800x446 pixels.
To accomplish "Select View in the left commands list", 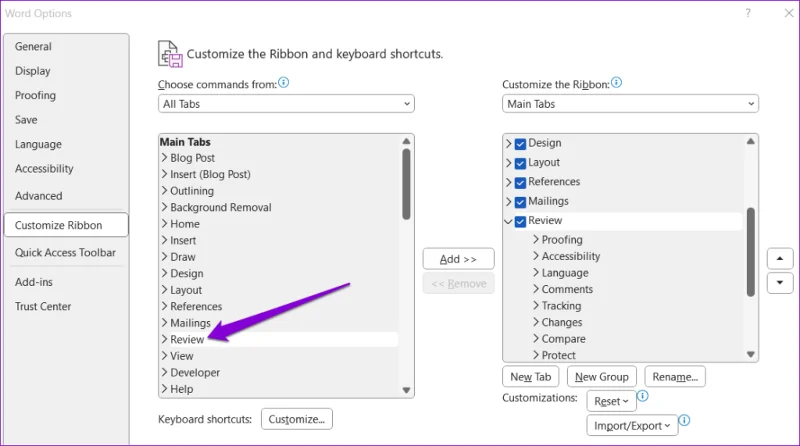I will (x=182, y=356).
